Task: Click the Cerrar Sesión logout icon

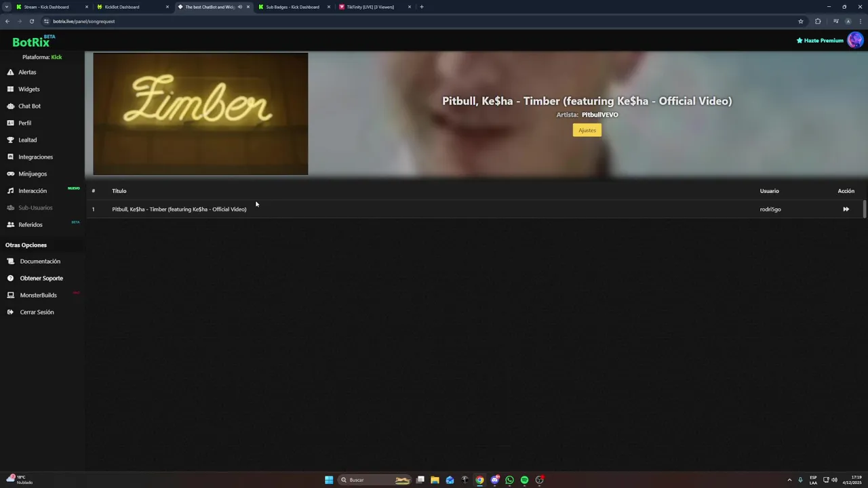Action: point(10,312)
